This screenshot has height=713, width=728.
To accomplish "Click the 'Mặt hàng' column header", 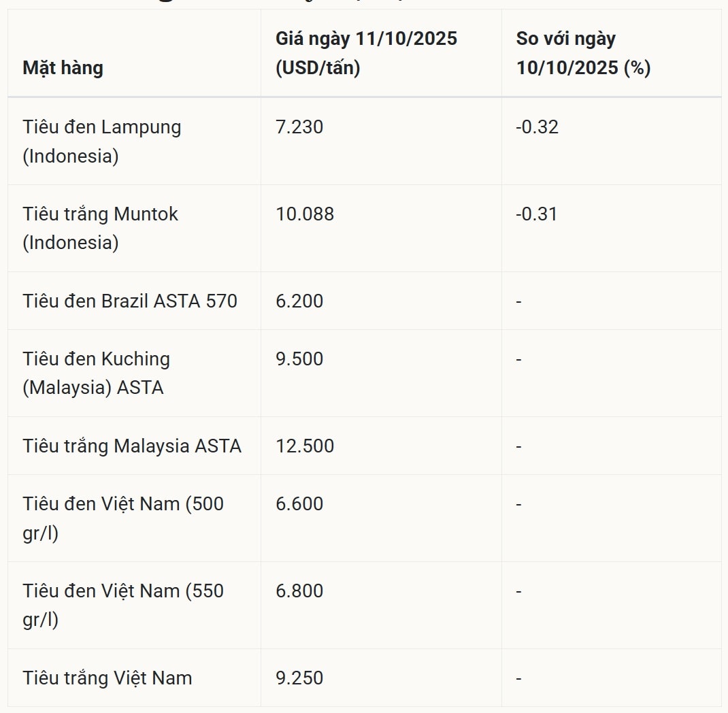I will (x=63, y=68).
